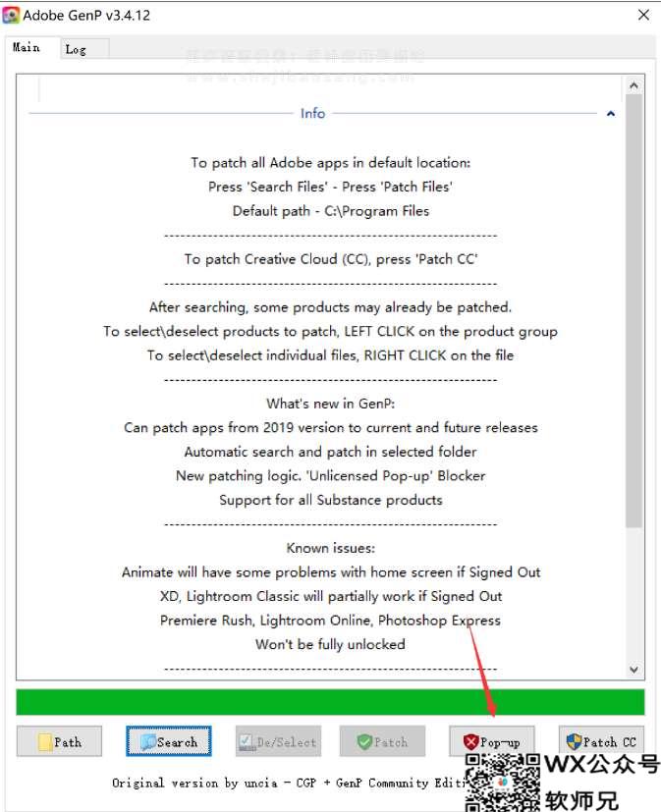Viewport: 661px width, 812px height.
Task: Click 'To patch all Adobe apps in default location:'
Action: [330, 163]
